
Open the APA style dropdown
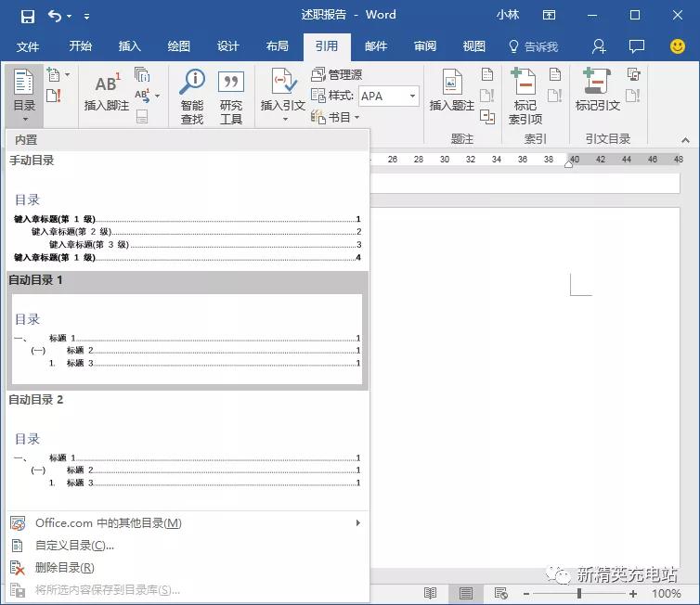pos(412,96)
